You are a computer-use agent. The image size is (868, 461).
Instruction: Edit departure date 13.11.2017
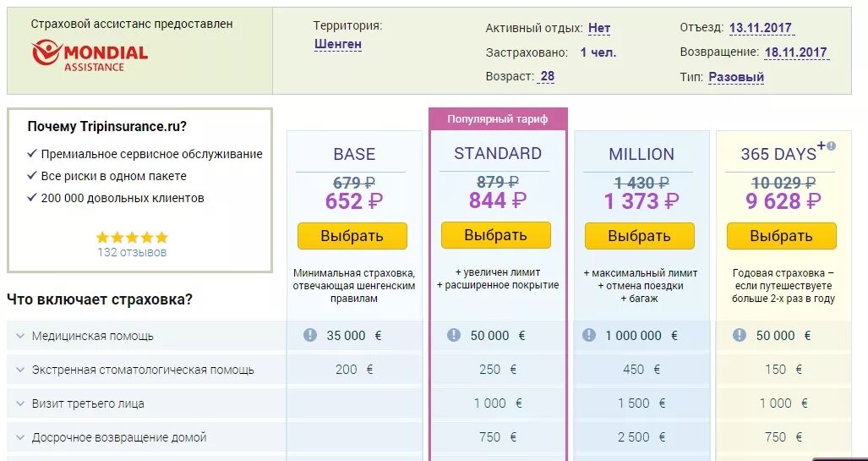[x=761, y=28]
